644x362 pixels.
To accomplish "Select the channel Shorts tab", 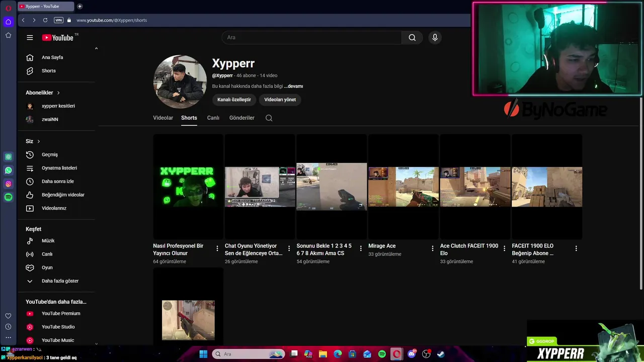I will (x=189, y=118).
